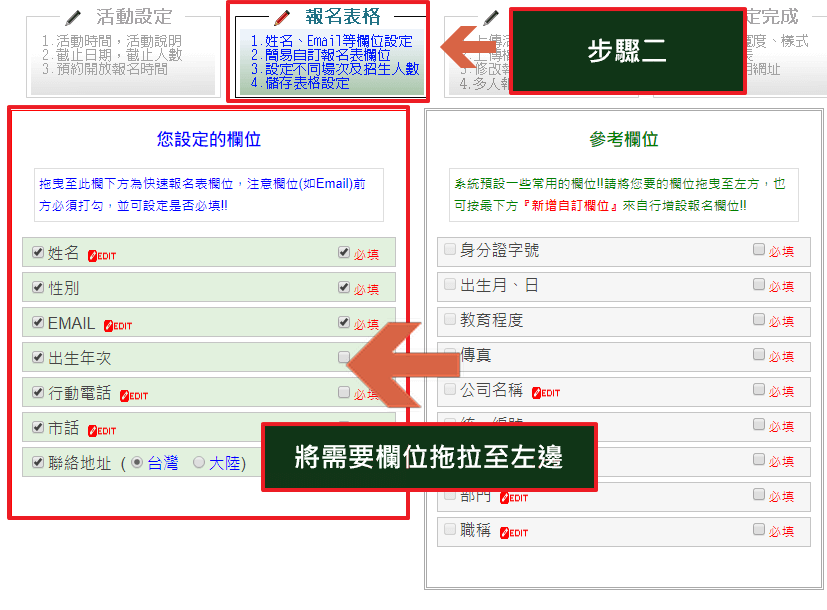Click the EDIT icon next to 市話

(102, 431)
